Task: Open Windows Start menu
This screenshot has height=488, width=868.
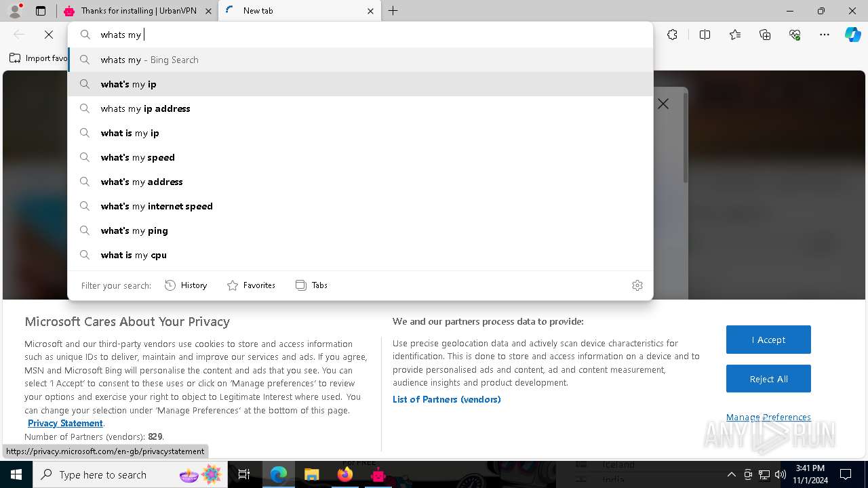Action: tap(16, 474)
